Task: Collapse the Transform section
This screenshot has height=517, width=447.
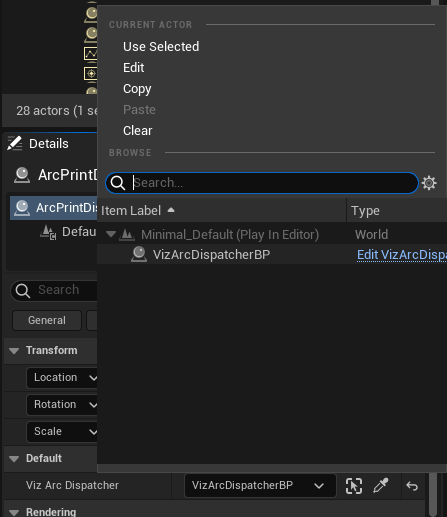Action: pyautogui.click(x=14, y=351)
